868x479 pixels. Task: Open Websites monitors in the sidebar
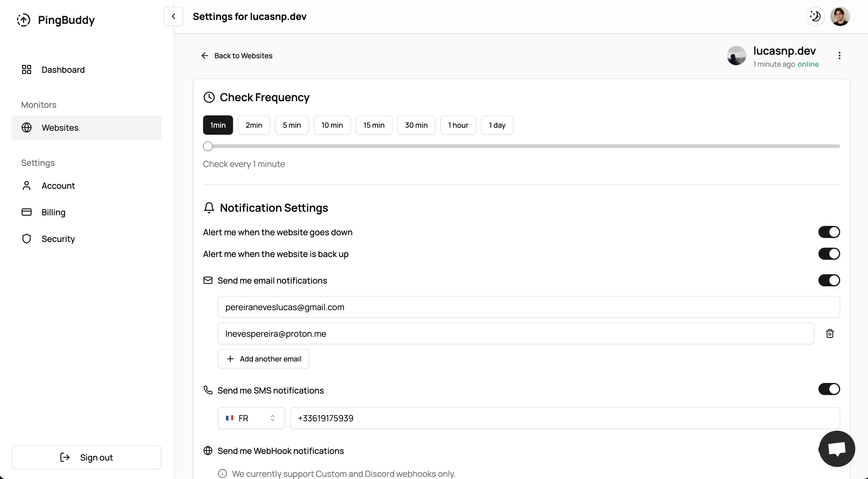tap(86, 127)
